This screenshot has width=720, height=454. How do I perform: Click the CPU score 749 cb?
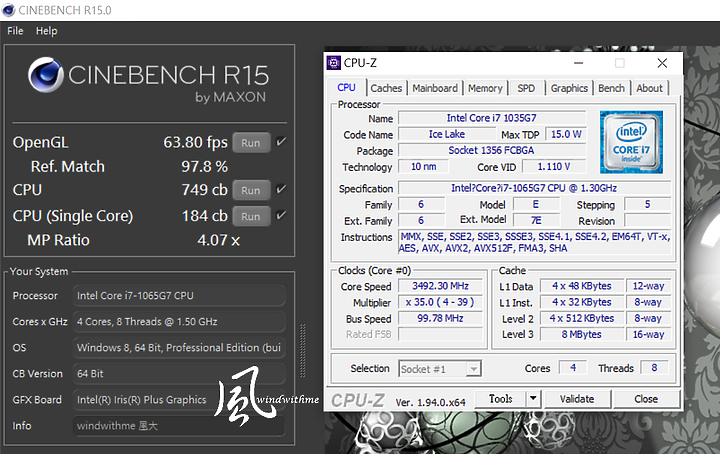point(204,190)
